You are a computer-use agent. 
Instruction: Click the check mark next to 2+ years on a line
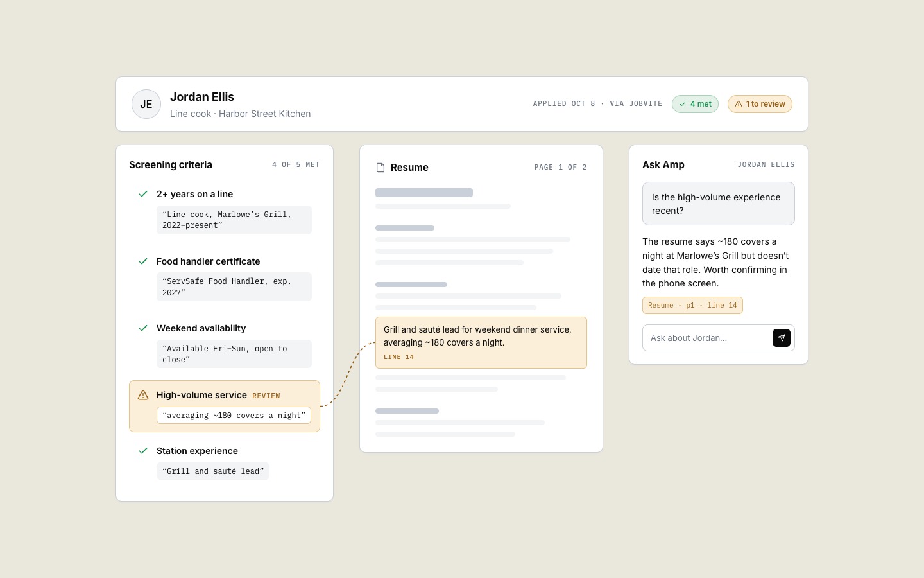tap(143, 194)
